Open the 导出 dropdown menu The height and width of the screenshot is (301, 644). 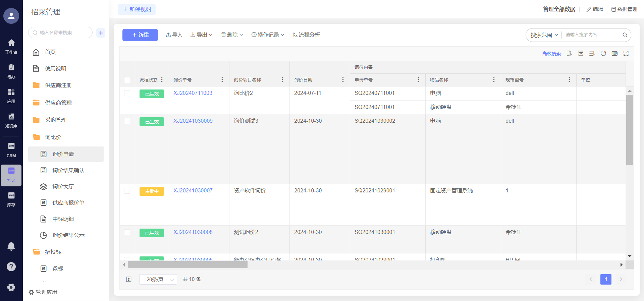[x=201, y=35]
